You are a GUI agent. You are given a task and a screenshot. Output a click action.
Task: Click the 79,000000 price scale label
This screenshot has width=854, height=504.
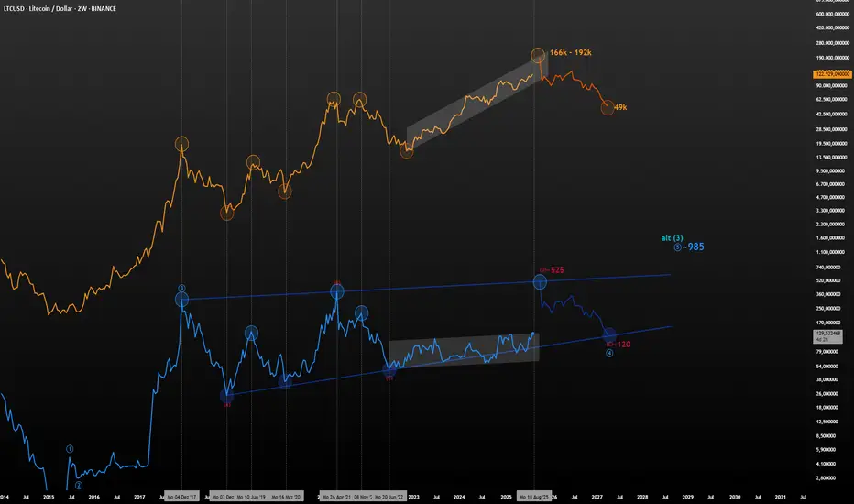point(827,352)
